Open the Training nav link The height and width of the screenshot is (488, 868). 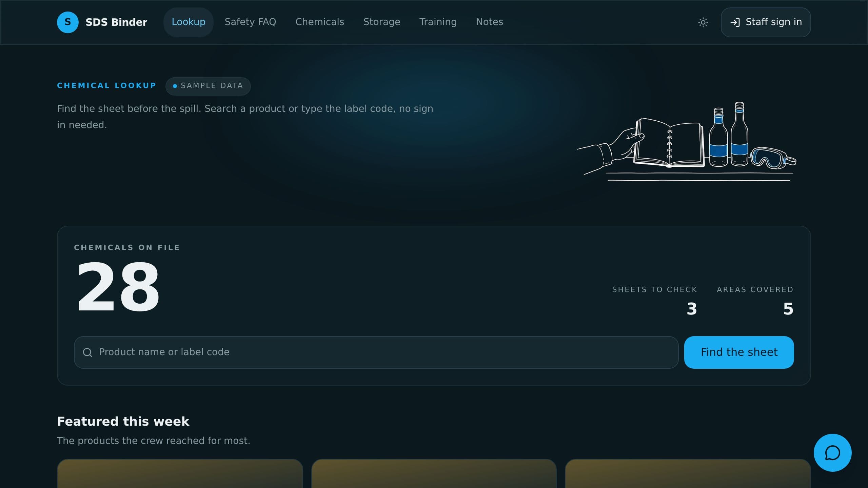tap(438, 22)
